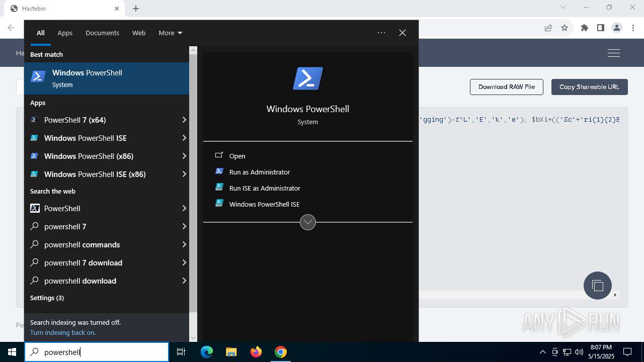
Task: Expand Windows PowerShell ISE (x86) options arrow
Action: (184, 174)
